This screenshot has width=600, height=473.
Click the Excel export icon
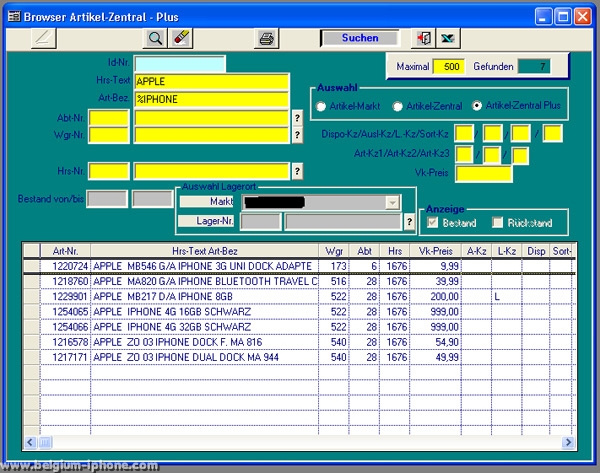(448, 38)
